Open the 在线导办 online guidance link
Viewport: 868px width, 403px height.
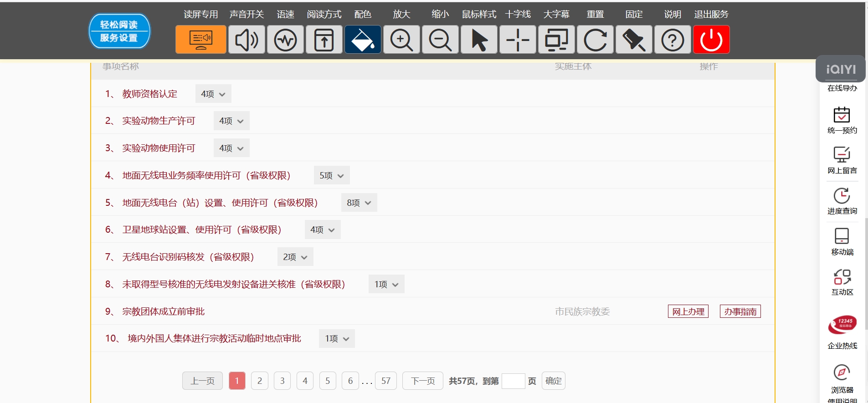pyautogui.click(x=842, y=88)
